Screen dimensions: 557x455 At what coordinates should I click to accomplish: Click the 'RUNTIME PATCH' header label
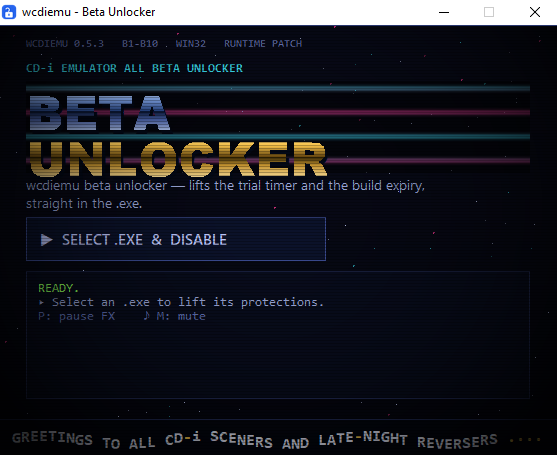tap(263, 44)
